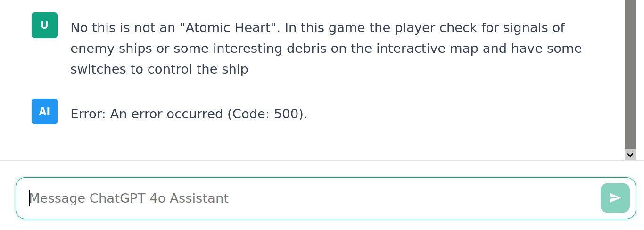Click the green U user avatar

(44, 25)
